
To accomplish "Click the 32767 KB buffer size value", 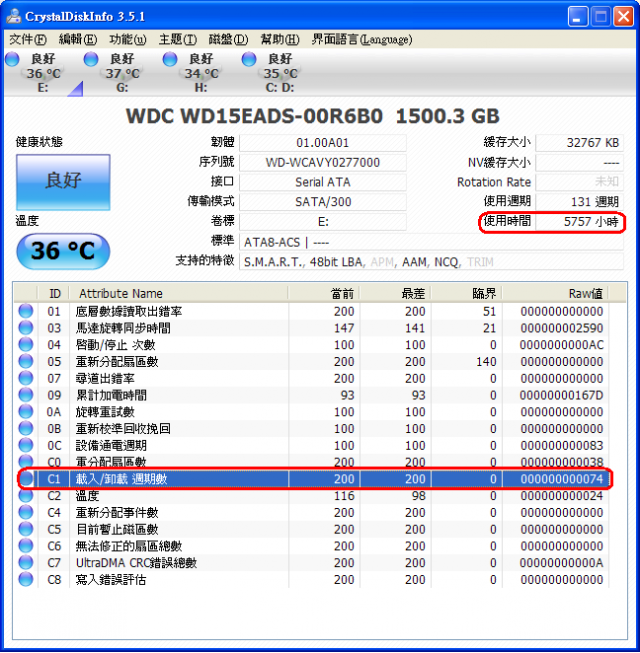I will [x=579, y=143].
